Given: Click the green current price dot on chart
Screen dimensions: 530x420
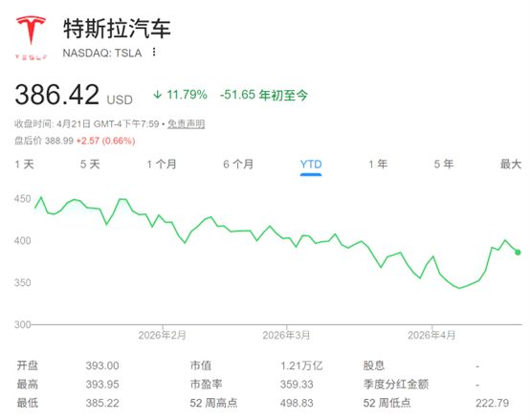Looking at the screenshot, I should 518,252.
